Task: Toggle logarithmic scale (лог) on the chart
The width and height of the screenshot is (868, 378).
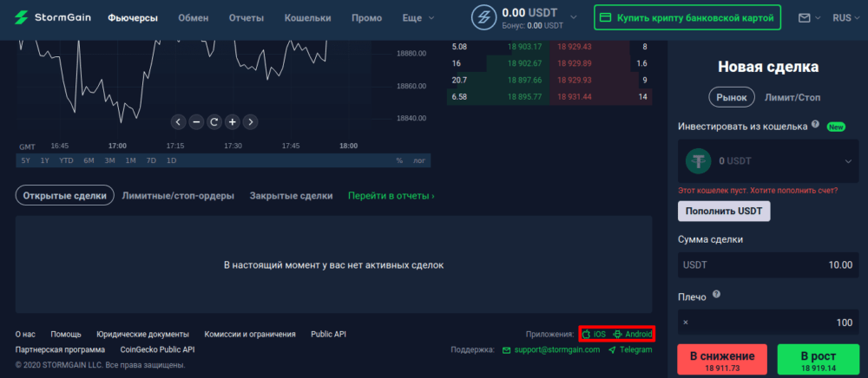Action: click(419, 160)
